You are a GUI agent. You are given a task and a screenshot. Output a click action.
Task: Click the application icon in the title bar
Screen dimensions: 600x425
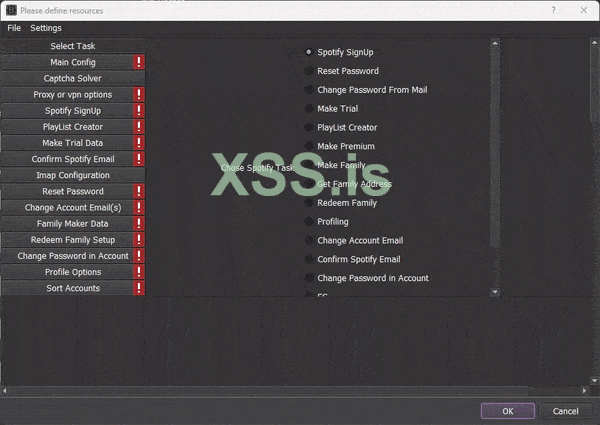11,10
